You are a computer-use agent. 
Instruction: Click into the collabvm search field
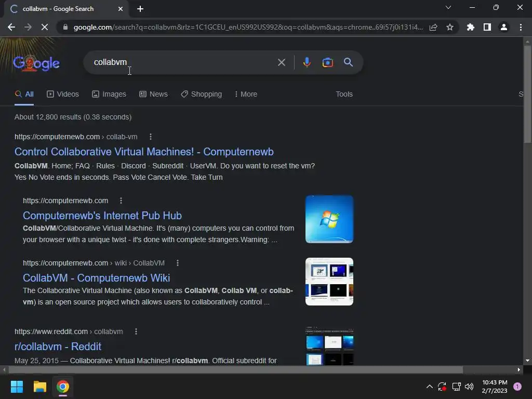(x=183, y=62)
